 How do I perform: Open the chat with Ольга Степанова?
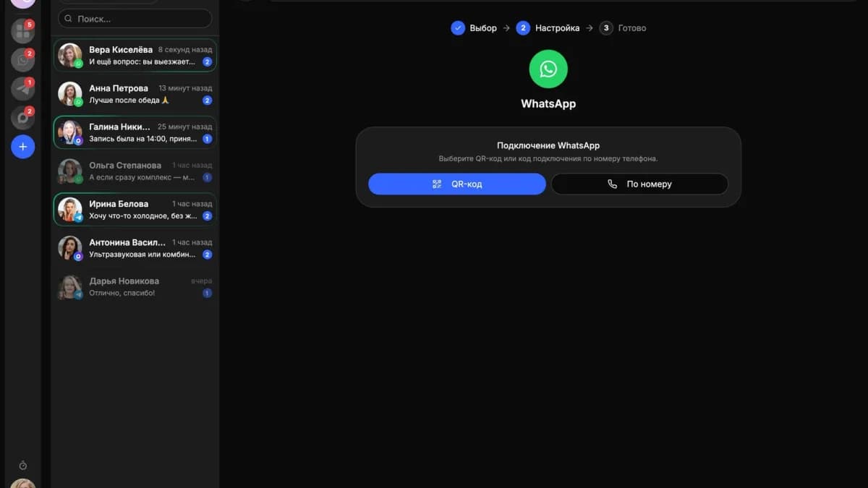pos(135,171)
